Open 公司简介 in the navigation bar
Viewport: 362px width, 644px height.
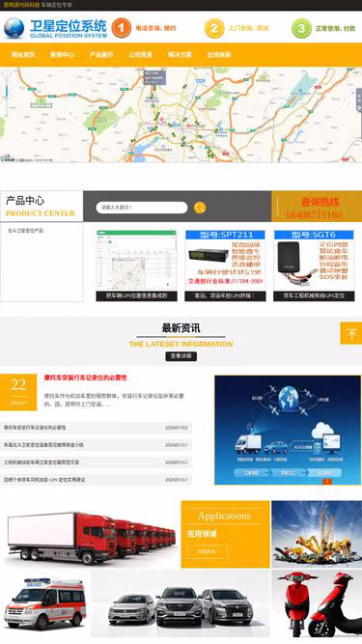click(x=140, y=55)
